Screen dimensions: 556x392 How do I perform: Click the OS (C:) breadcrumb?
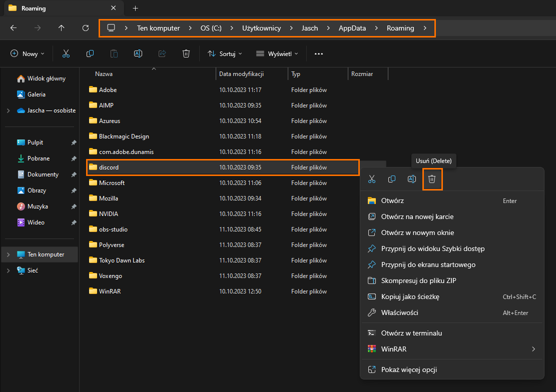[211, 28]
